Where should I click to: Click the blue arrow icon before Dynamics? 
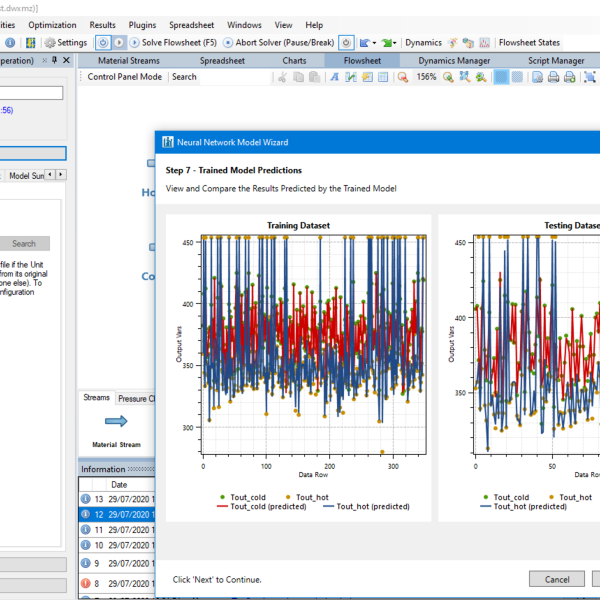(x=365, y=42)
